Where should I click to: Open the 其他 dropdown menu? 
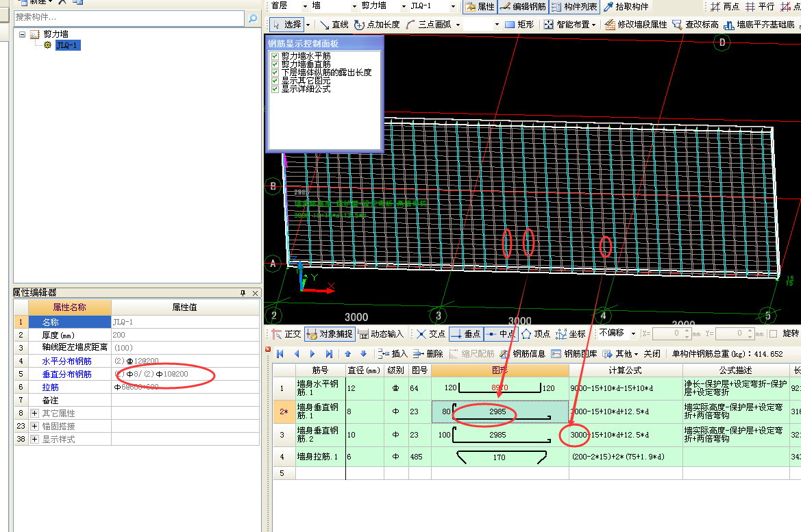[621, 354]
